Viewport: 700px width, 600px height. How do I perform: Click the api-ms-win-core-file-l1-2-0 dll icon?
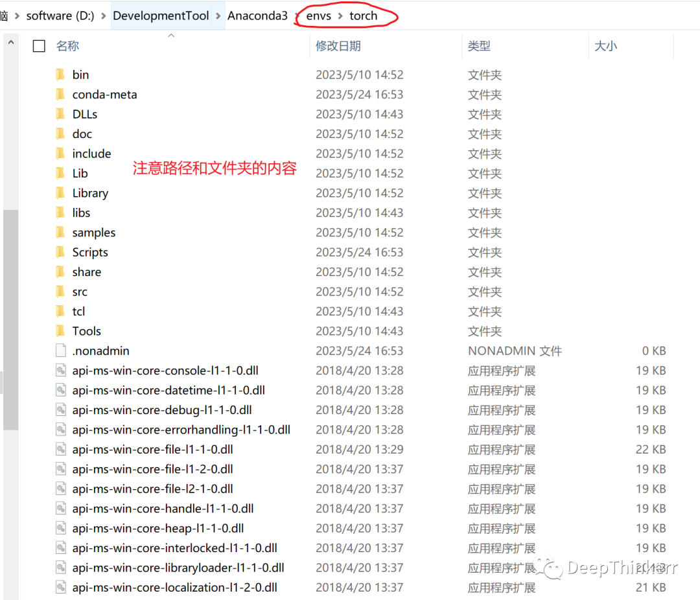tap(61, 468)
